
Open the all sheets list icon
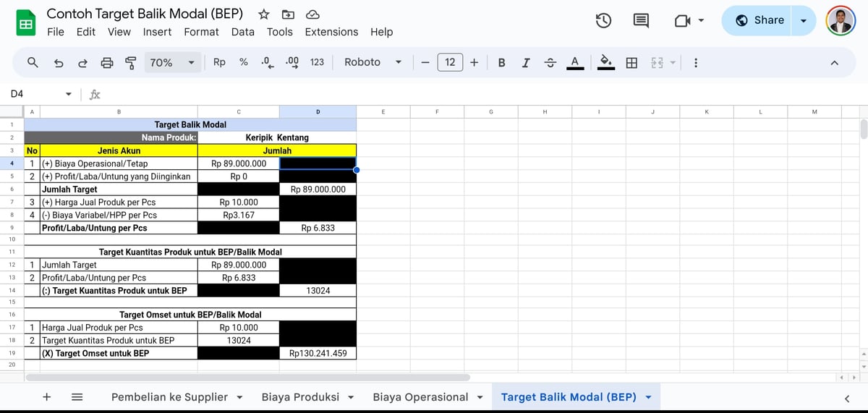(x=77, y=397)
